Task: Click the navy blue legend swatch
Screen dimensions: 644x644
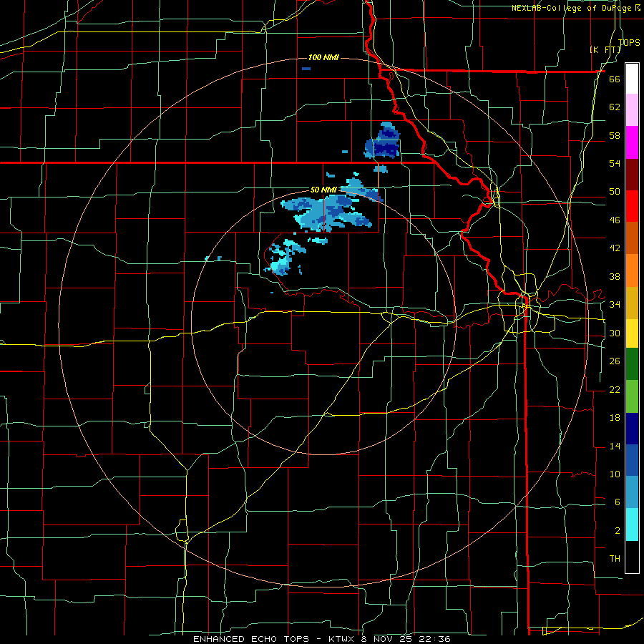Action: tap(632, 429)
